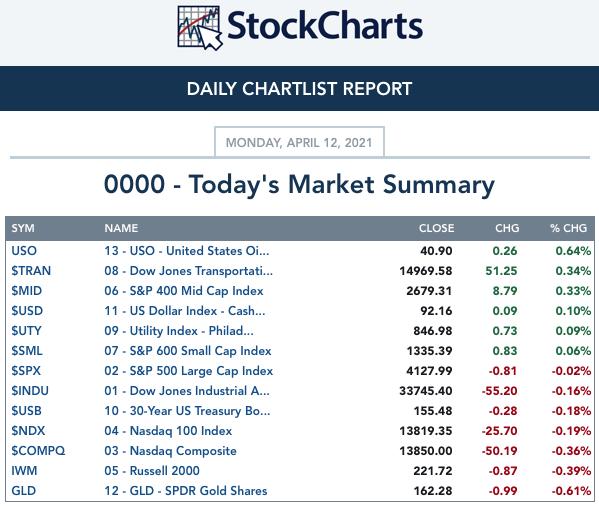This screenshot has height=506, width=599.
Task: Open Nasdaq Composite chart name link
Action: point(170,451)
